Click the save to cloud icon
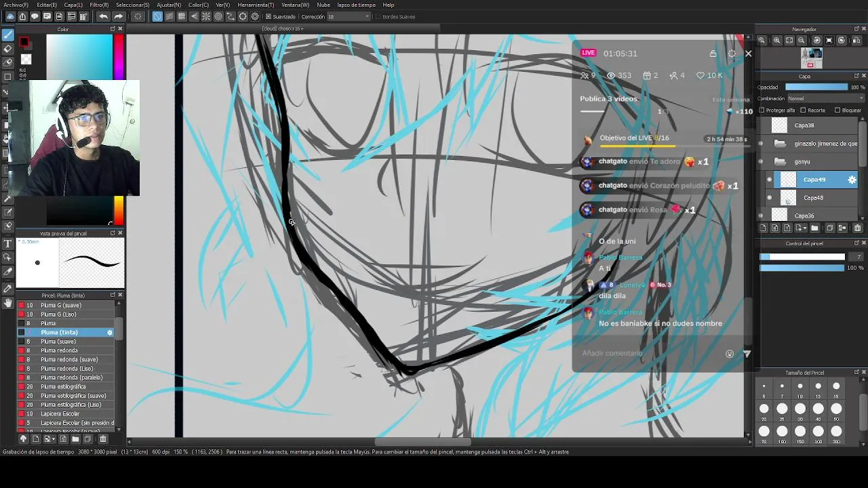The width and height of the screenshot is (868, 488). 9,16
